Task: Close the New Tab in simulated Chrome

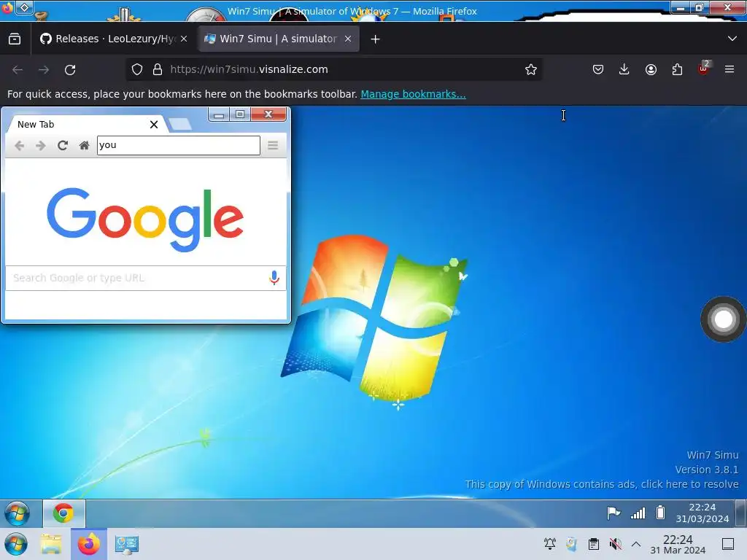Action: [x=154, y=125]
